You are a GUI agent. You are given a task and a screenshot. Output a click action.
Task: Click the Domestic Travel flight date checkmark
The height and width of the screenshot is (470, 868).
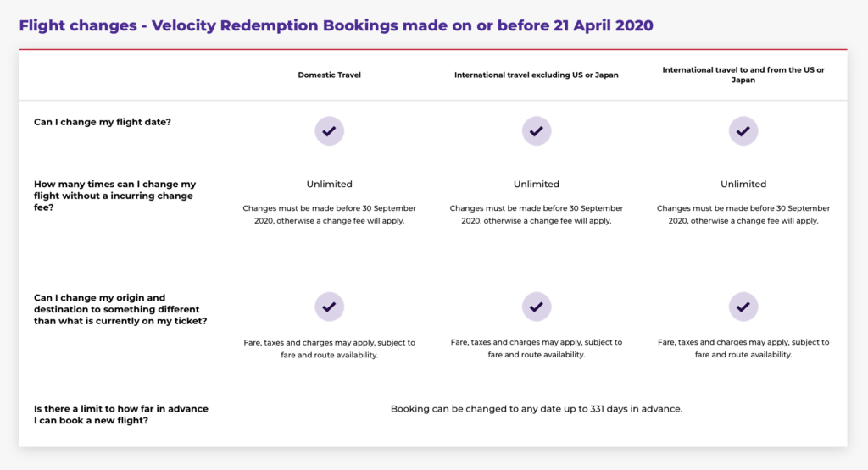coord(330,131)
